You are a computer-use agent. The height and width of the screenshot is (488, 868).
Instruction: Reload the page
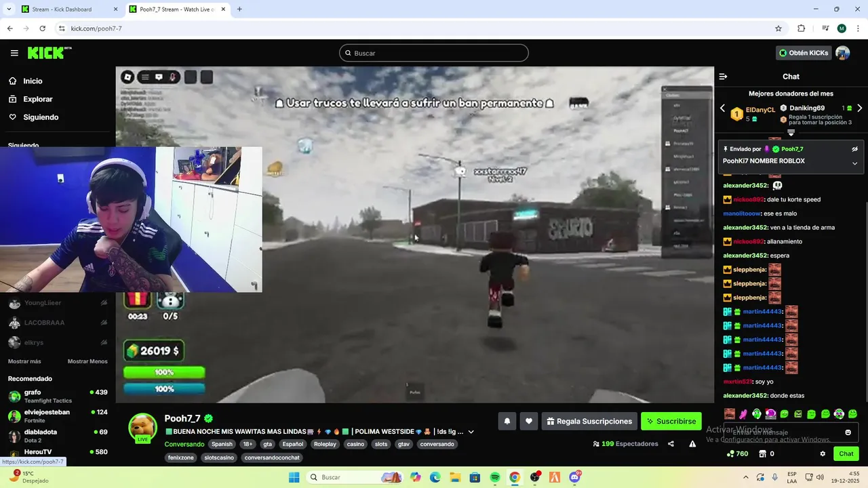[x=42, y=28]
